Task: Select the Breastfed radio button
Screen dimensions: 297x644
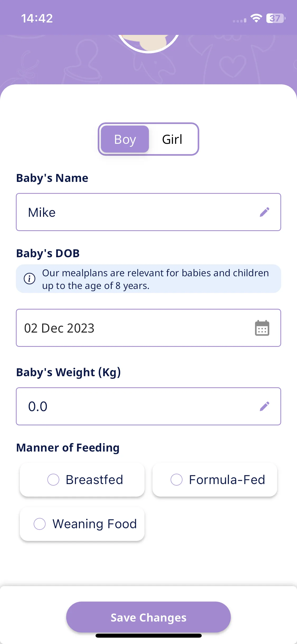Action: coord(53,480)
